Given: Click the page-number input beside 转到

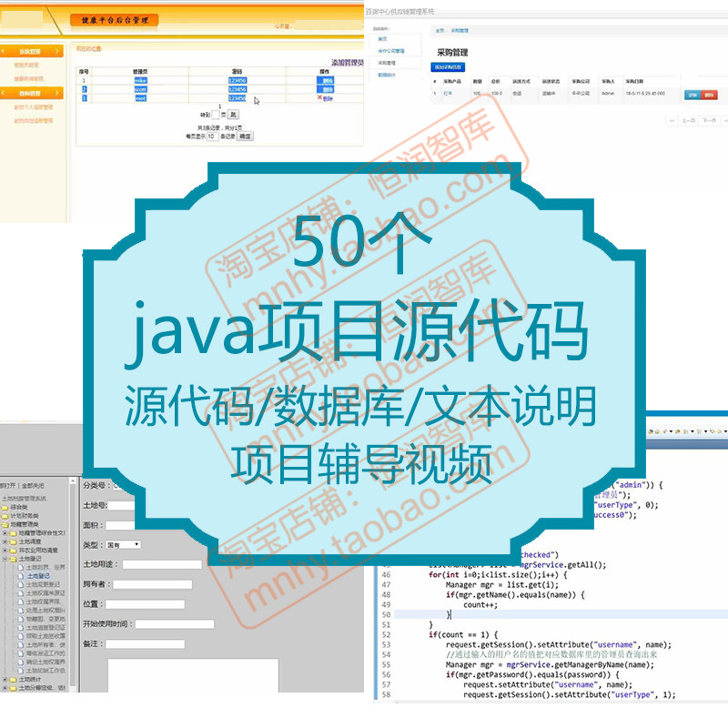Looking at the screenshot, I should coord(216,115).
